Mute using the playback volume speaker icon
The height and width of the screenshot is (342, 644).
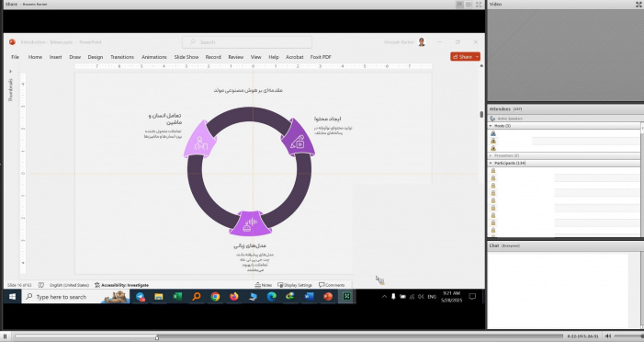click(x=608, y=336)
